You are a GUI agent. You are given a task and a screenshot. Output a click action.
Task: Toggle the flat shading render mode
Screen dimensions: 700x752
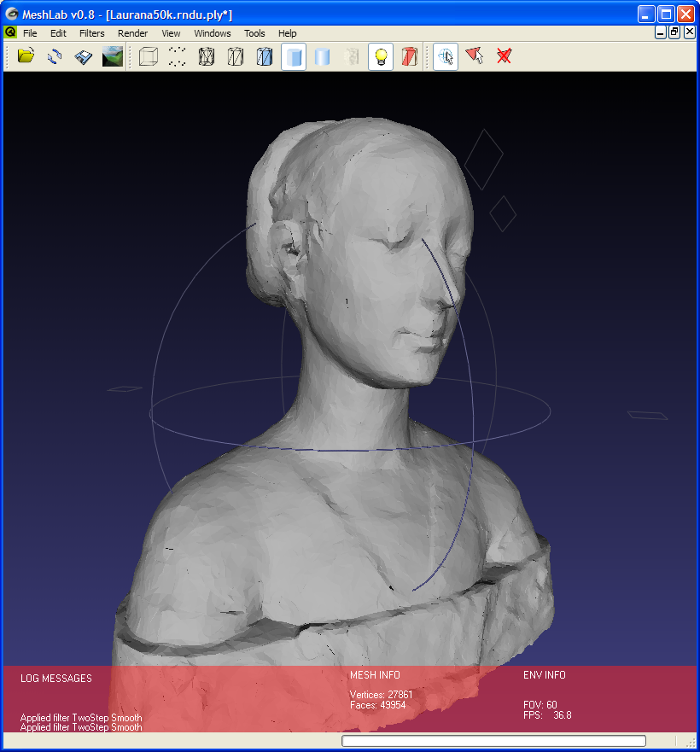[x=294, y=57]
